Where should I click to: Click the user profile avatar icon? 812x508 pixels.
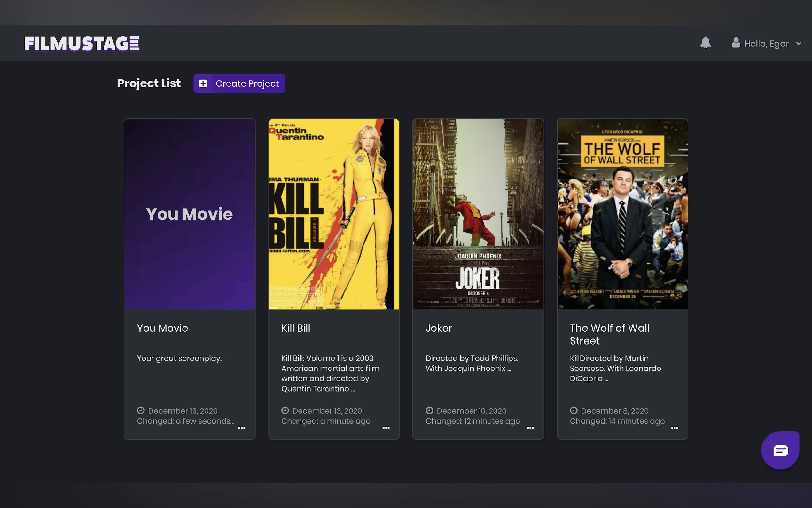click(x=736, y=43)
